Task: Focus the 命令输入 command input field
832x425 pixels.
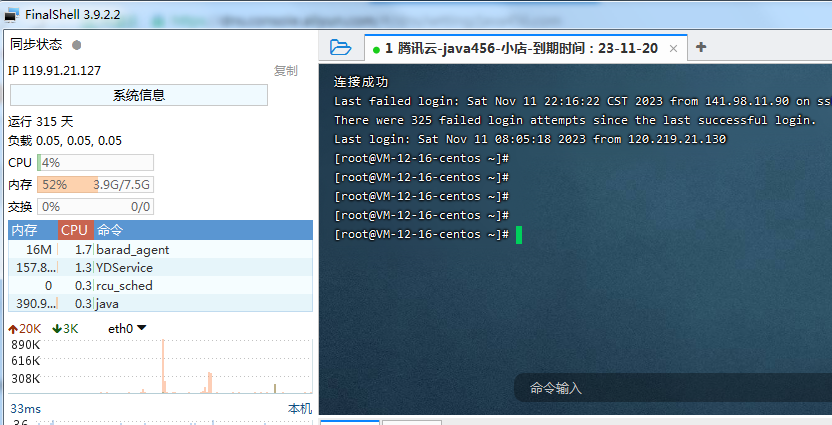Action: 673,388
